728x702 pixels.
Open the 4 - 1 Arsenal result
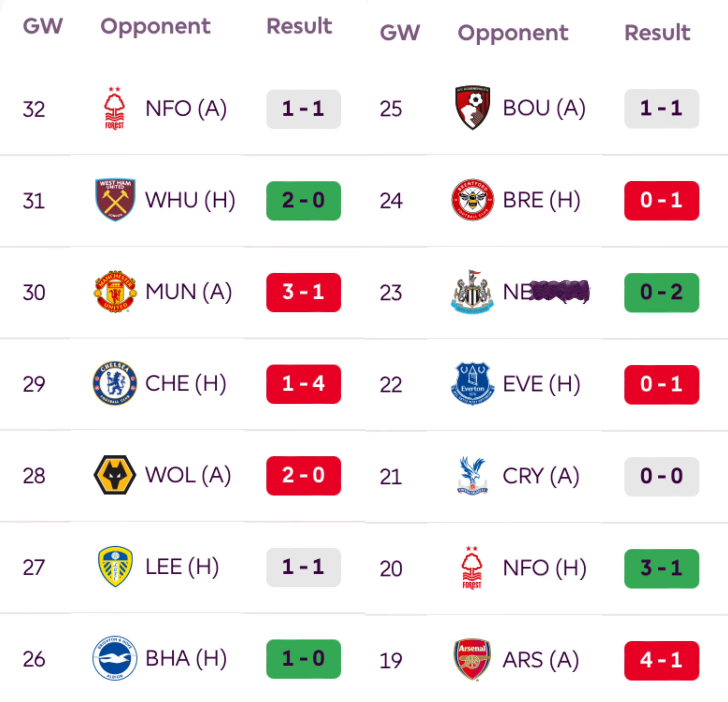pyautogui.click(x=662, y=660)
